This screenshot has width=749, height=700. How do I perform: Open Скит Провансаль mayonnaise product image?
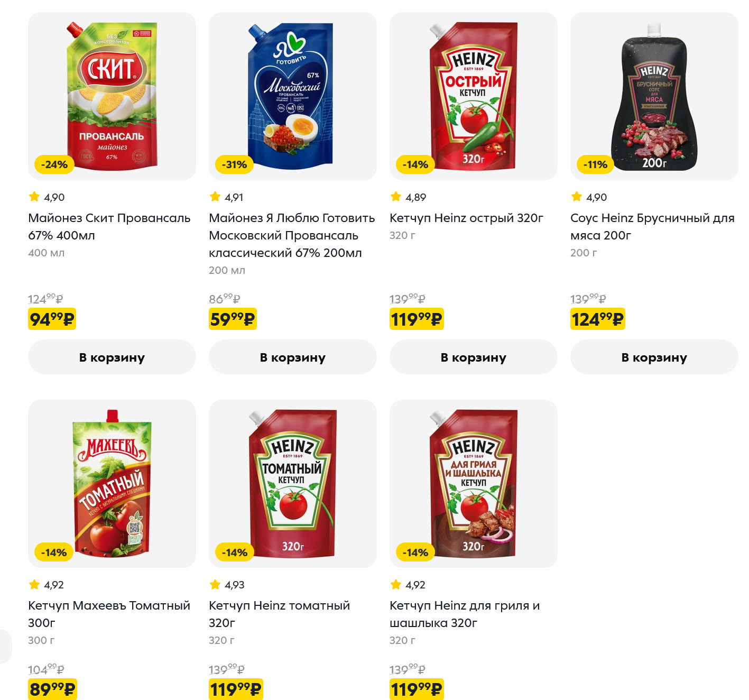[x=112, y=96]
